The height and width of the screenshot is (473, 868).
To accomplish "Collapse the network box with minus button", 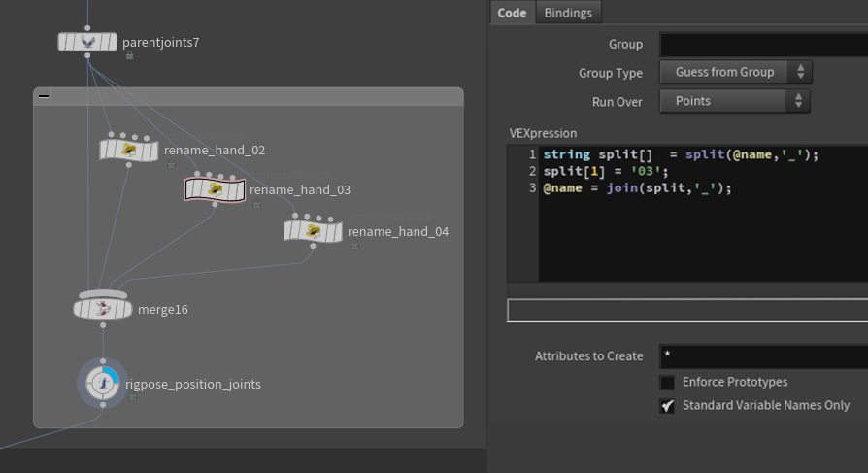I will click(x=44, y=97).
